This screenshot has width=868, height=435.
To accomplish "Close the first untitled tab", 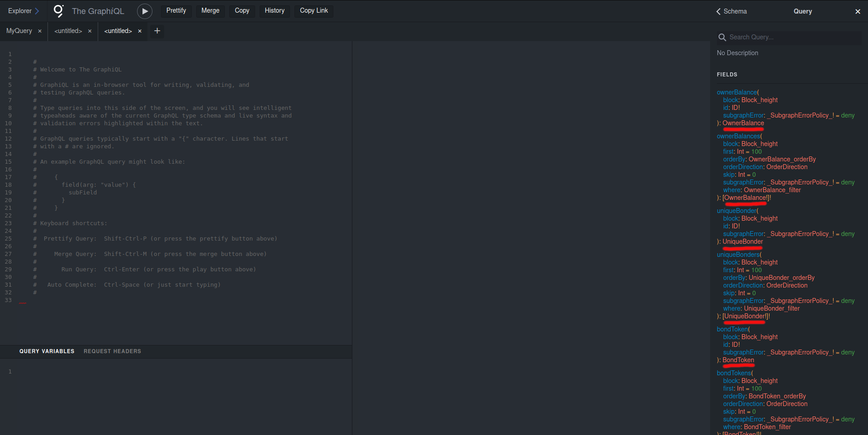I will coord(90,31).
